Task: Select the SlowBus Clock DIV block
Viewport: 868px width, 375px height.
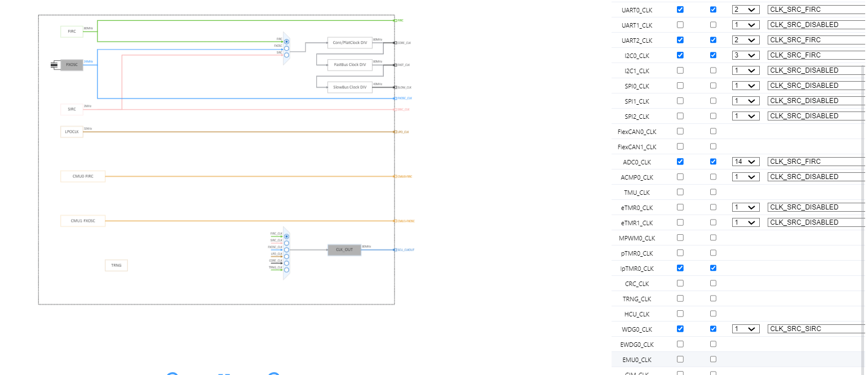Action: click(x=349, y=87)
